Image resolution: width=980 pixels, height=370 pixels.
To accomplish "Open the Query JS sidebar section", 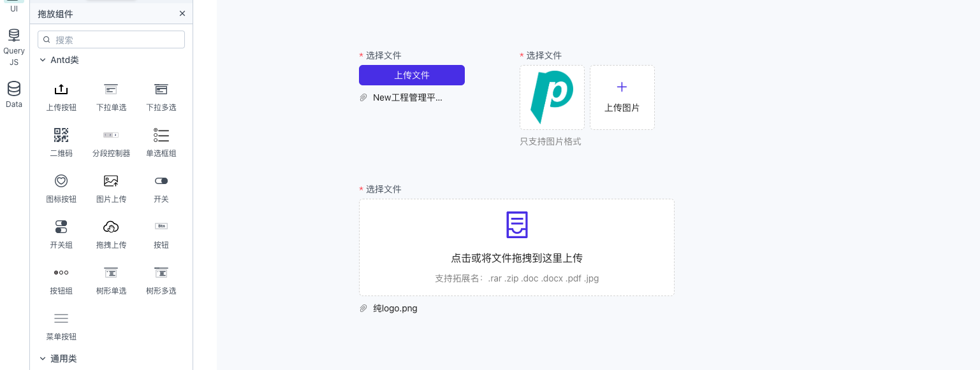I will click(14, 48).
